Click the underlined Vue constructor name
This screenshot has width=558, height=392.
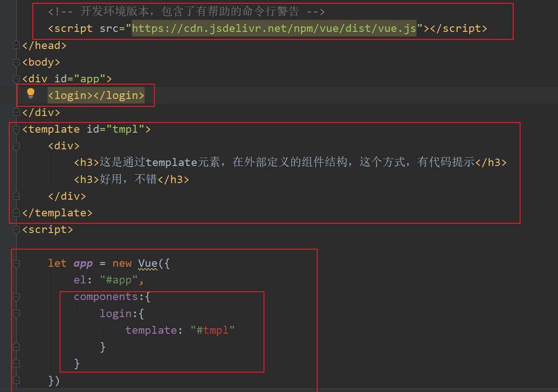tap(147, 263)
